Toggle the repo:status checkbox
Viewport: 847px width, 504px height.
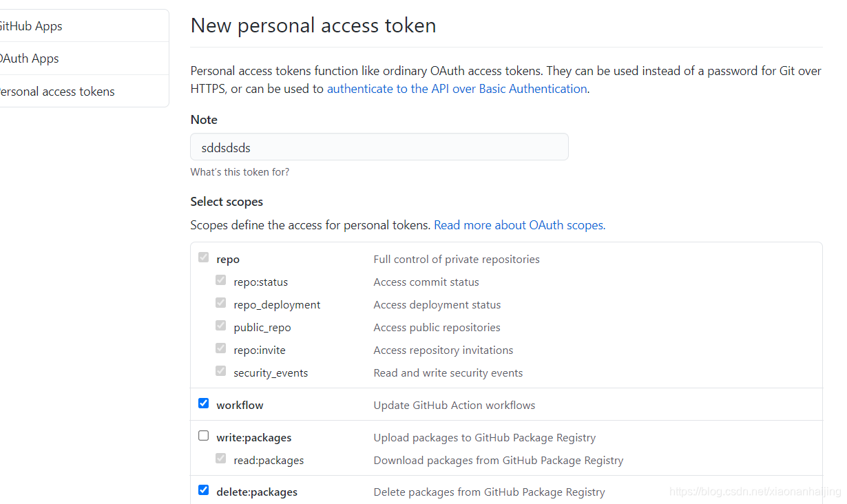pyautogui.click(x=220, y=280)
